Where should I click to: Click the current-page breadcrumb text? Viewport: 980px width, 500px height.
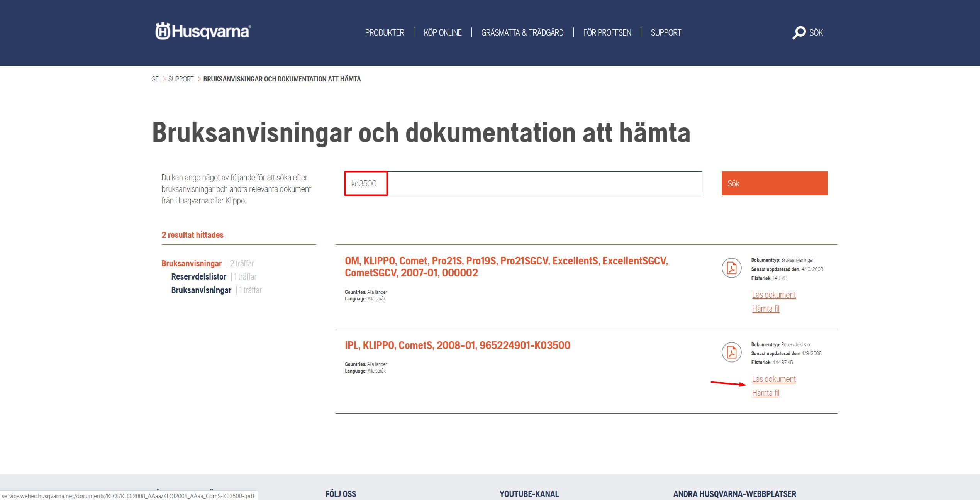coord(282,79)
